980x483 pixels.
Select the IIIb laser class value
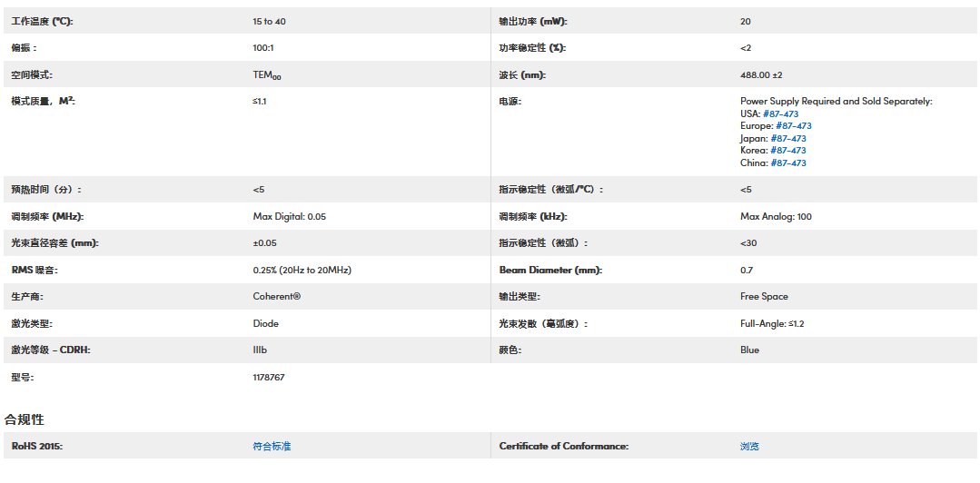click(260, 350)
